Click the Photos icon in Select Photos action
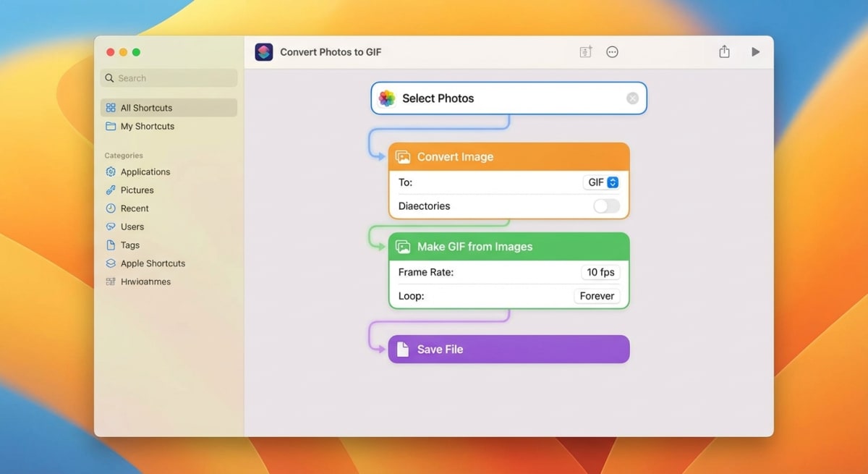 (386, 98)
